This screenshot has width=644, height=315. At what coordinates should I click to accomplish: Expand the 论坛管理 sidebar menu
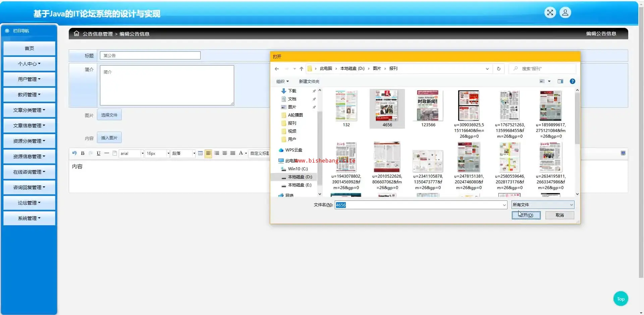point(30,203)
